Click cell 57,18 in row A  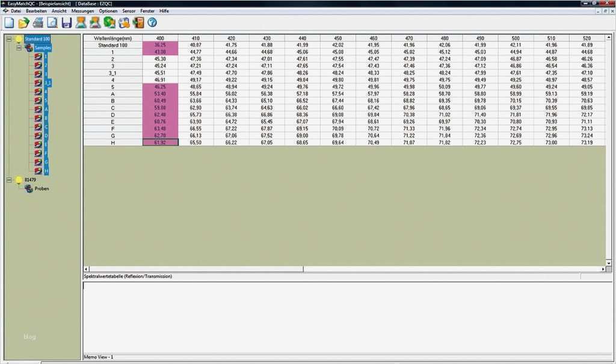[x=303, y=94]
